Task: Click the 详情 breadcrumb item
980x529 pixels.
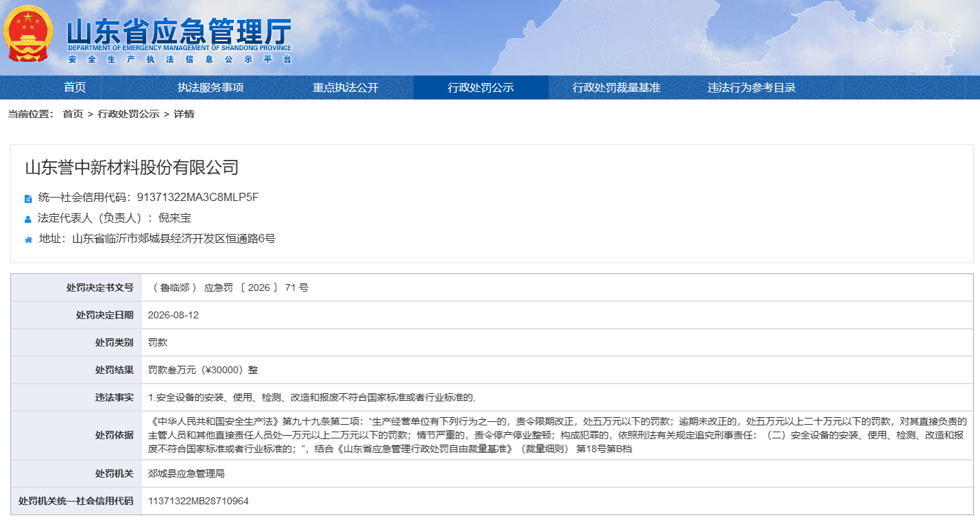Action: [x=184, y=114]
